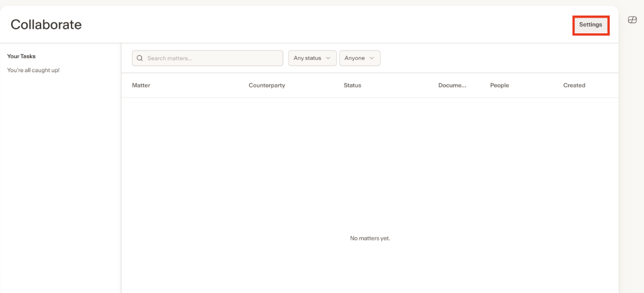Click the You're all caught up text
Viewport: 644px width, 293px height.
pyautogui.click(x=33, y=70)
